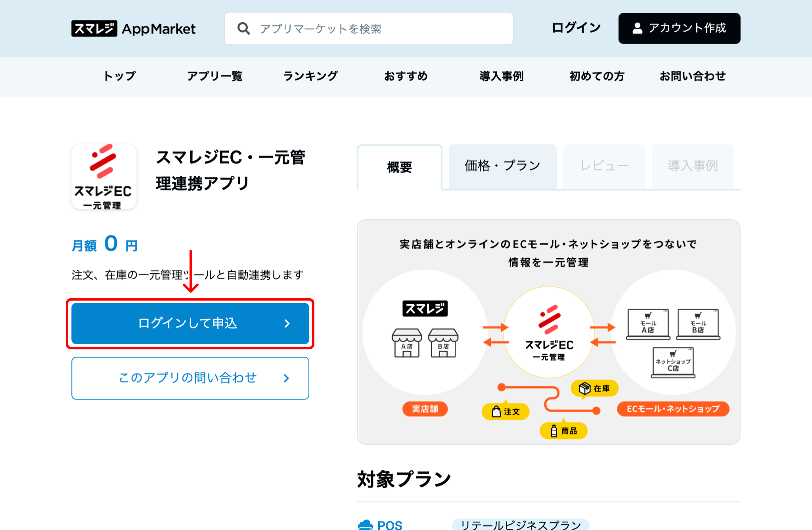
Task: Click the EC integration diagram image
Action: click(548, 332)
